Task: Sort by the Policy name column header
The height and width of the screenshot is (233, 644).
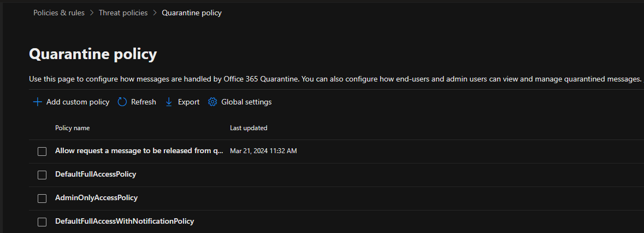Action: (x=72, y=128)
